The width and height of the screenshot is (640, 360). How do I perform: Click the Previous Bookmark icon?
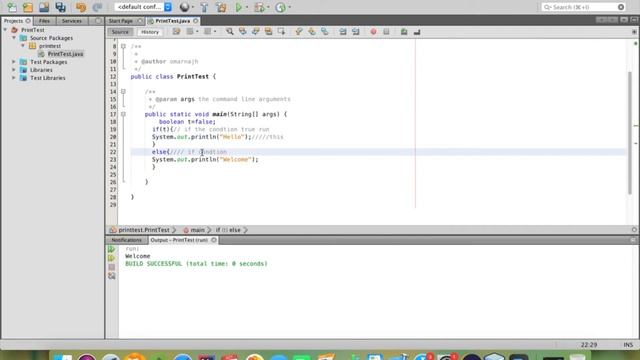pos(299,32)
